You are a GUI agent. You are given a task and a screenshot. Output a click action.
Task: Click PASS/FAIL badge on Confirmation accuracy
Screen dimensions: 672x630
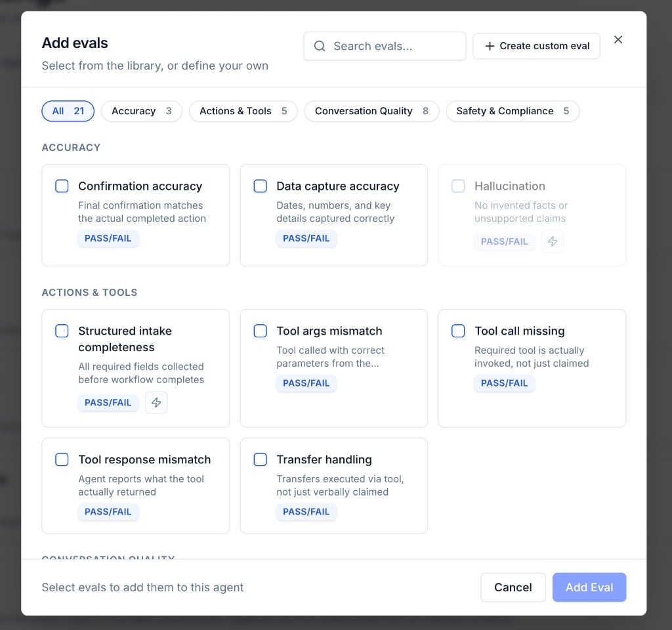(x=108, y=238)
